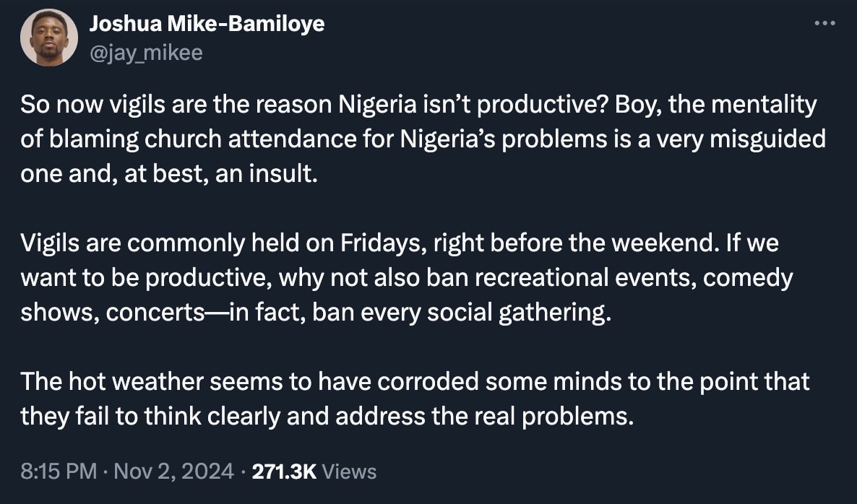Image resolution: width=857 pixels, height=504 pixels.
Task: Click the word "concerts" in the tweet
Action: coord(149,313)
